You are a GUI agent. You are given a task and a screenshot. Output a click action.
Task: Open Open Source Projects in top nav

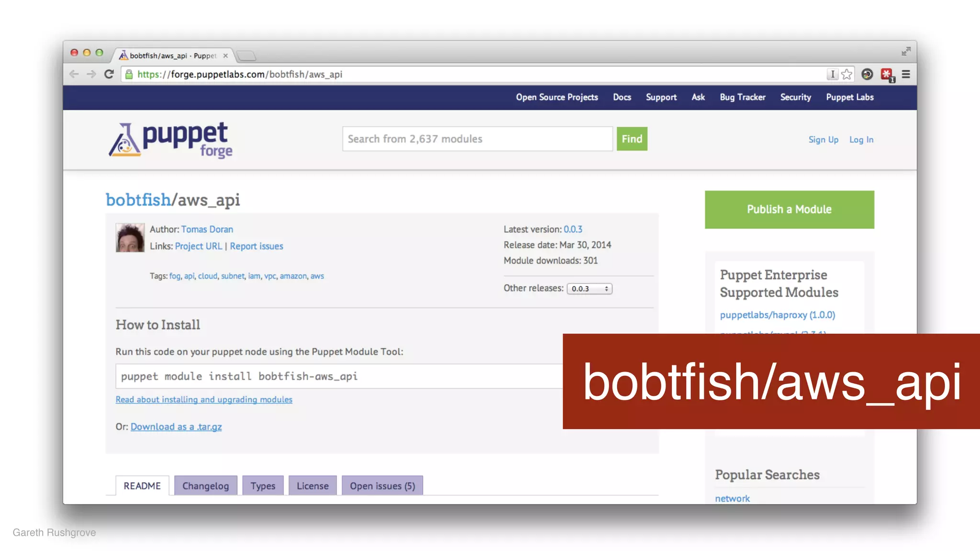[557, 97]
